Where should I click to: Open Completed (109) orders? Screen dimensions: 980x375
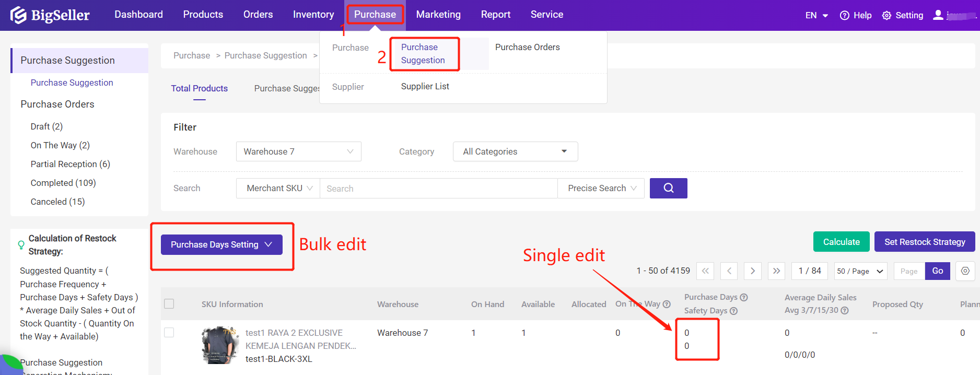[63, 183]
